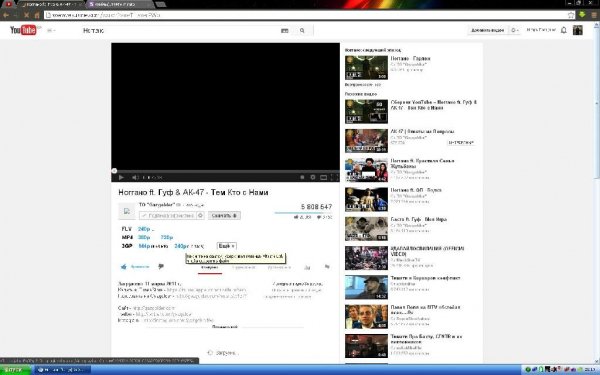Open the Windows Start button
600x375 pixels.
pos(15,370)
